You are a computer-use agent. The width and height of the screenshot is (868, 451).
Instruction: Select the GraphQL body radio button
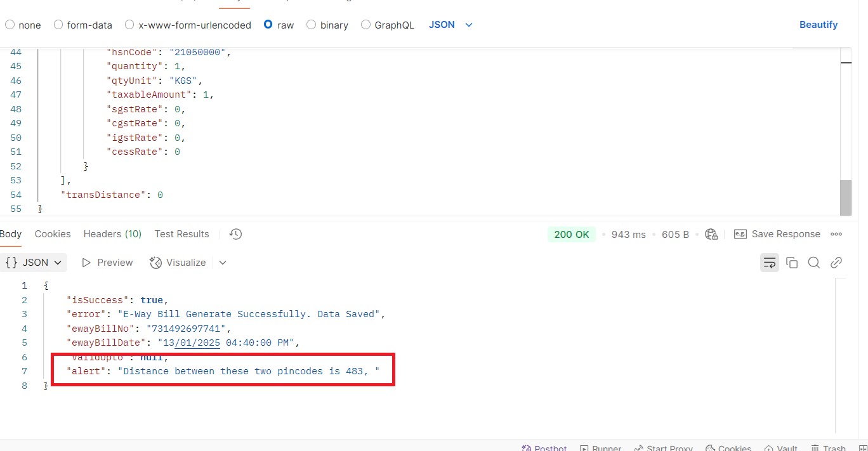pos(366,25)
